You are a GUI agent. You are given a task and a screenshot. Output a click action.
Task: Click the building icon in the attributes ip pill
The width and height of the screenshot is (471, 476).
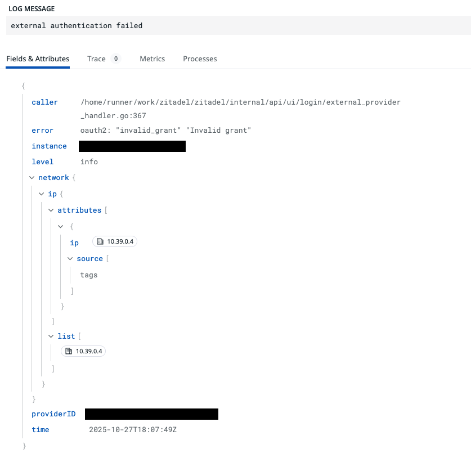point(100,241)
